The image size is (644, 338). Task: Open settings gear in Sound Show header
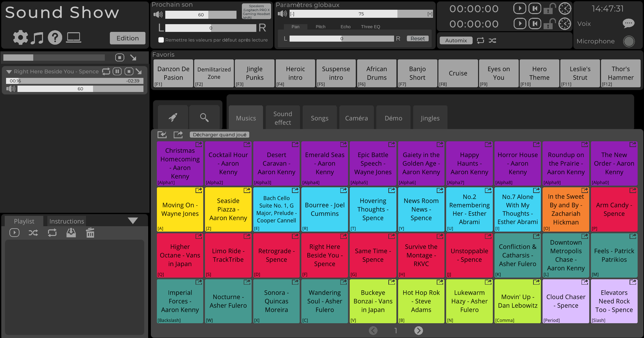20,37
